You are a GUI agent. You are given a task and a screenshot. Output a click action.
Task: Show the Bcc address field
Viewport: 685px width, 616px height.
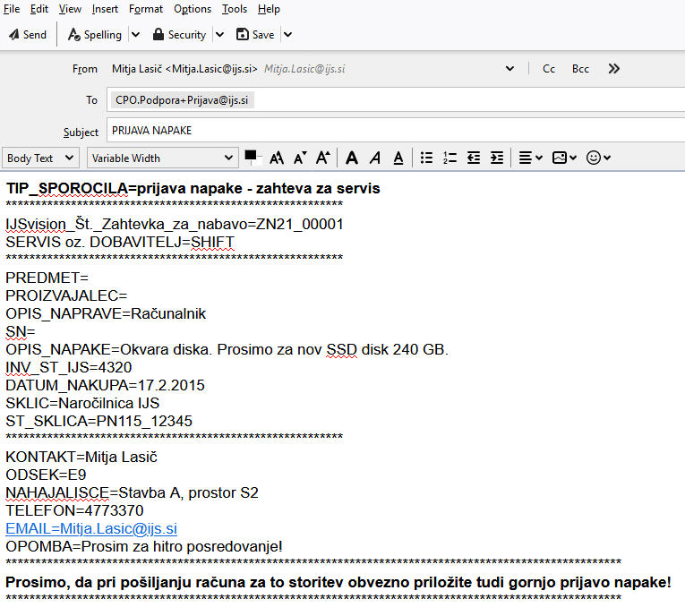click(x=580, y=69)
